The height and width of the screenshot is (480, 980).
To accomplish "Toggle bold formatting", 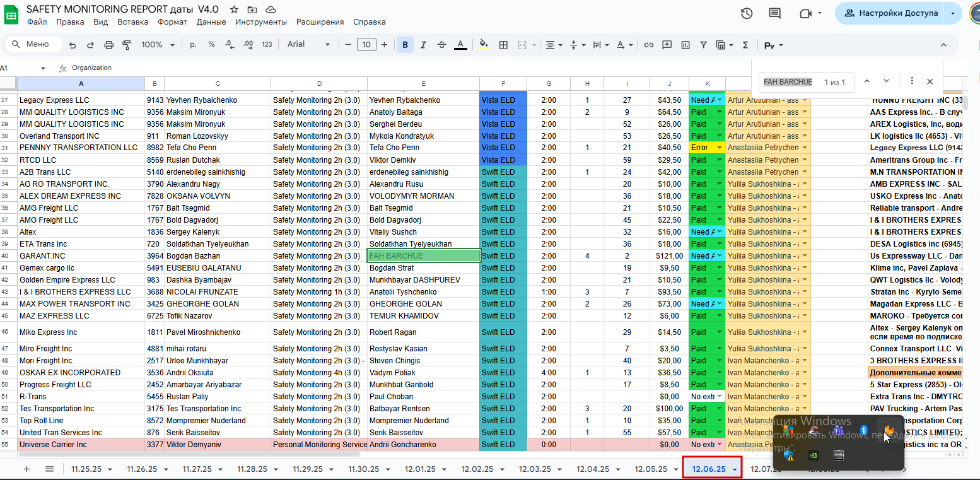I will point(405,45).
